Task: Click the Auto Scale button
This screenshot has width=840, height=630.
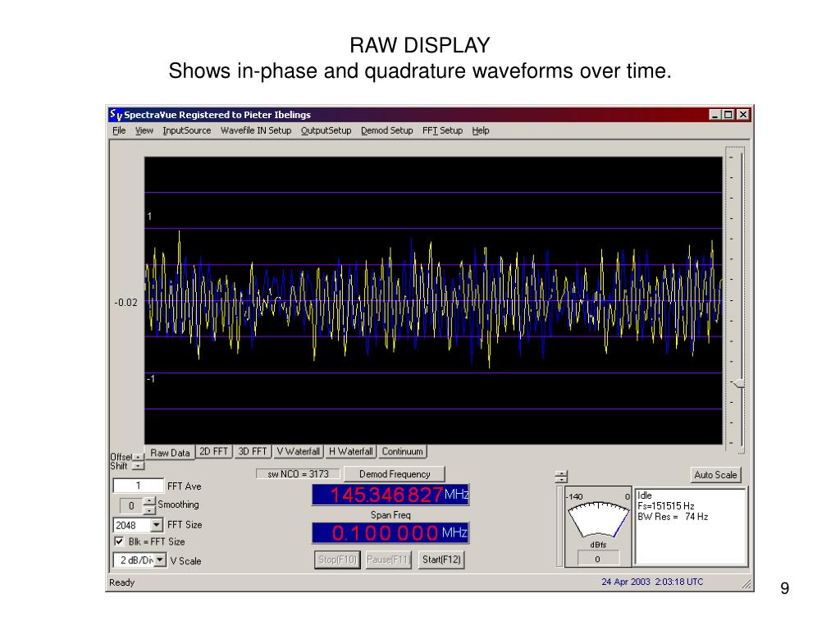Action: point(716,475)
